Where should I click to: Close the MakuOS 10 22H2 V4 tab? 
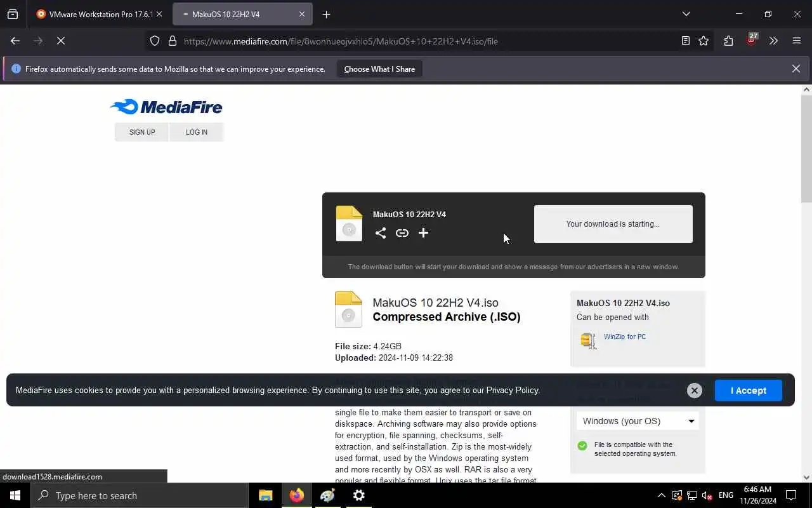click(x=302, y=14)
